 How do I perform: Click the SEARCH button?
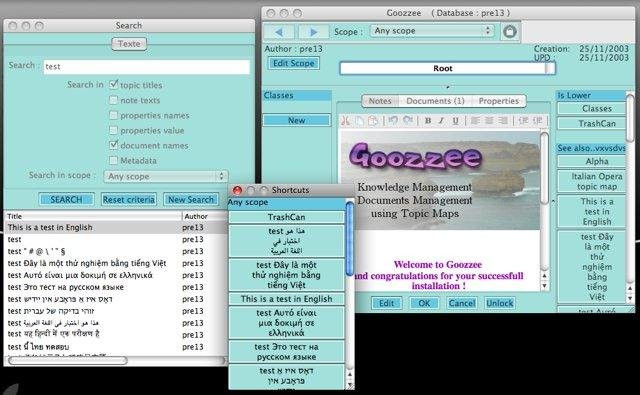(66, 200)
